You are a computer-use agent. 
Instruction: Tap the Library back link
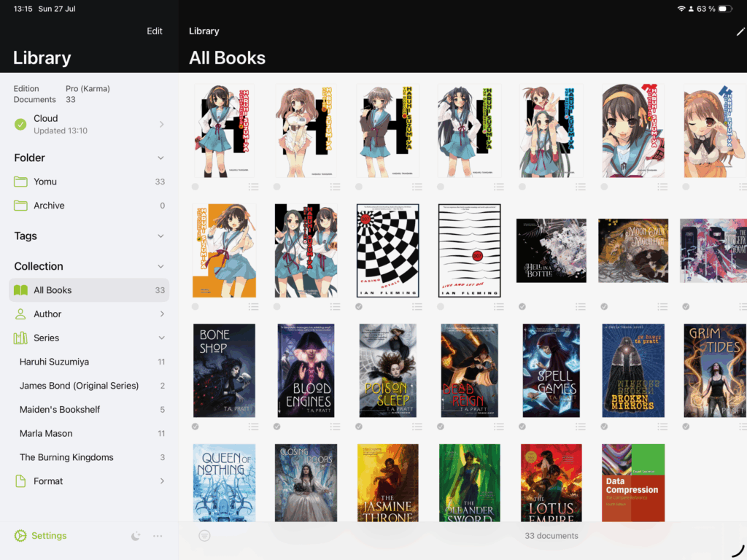point(204,31)
